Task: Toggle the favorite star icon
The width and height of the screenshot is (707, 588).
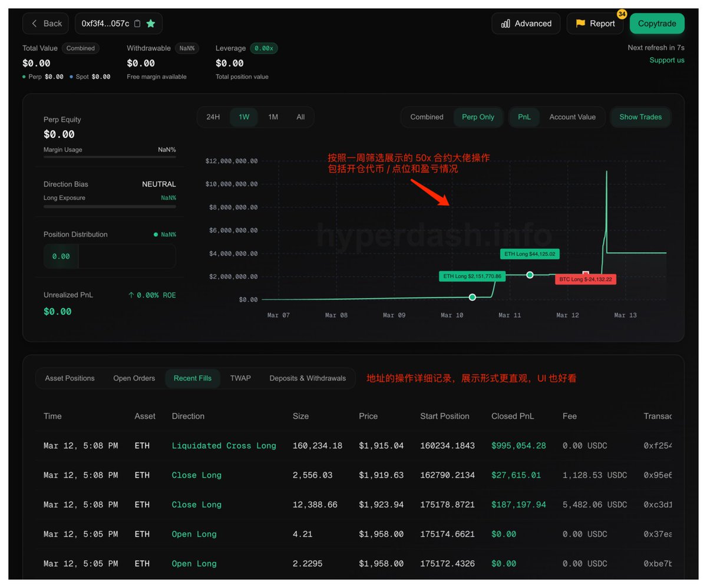Action: click(x=151, y=24)
